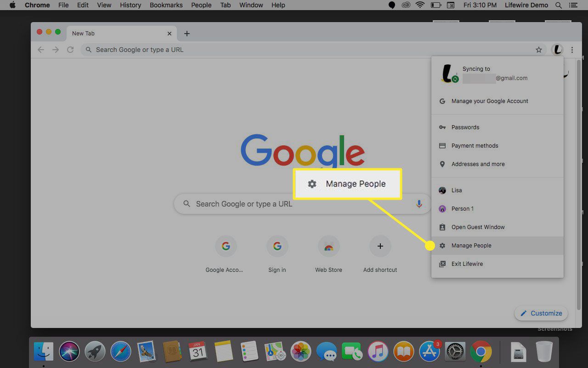Open a new tab with plus button
The width and height of the screenshot is (588, 368).
(187, 34)
